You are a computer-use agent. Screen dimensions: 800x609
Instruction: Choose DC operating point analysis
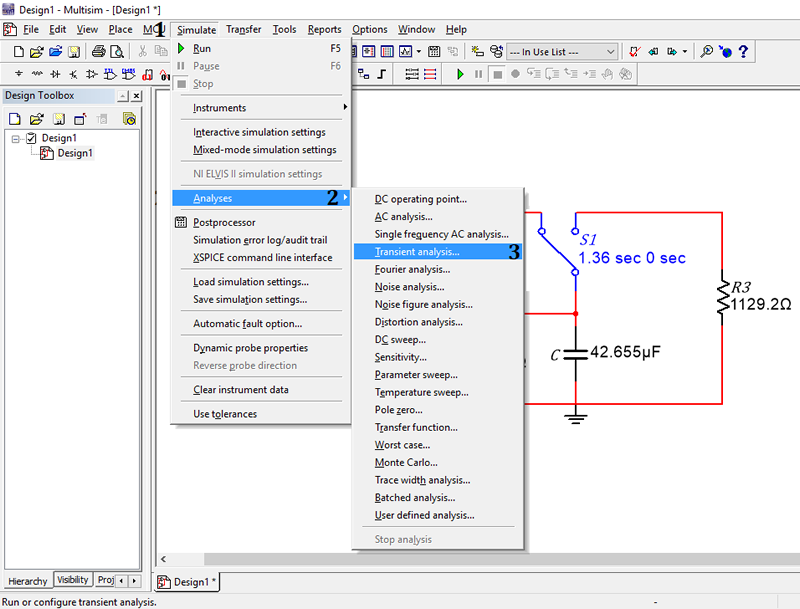tap(438, 199)
